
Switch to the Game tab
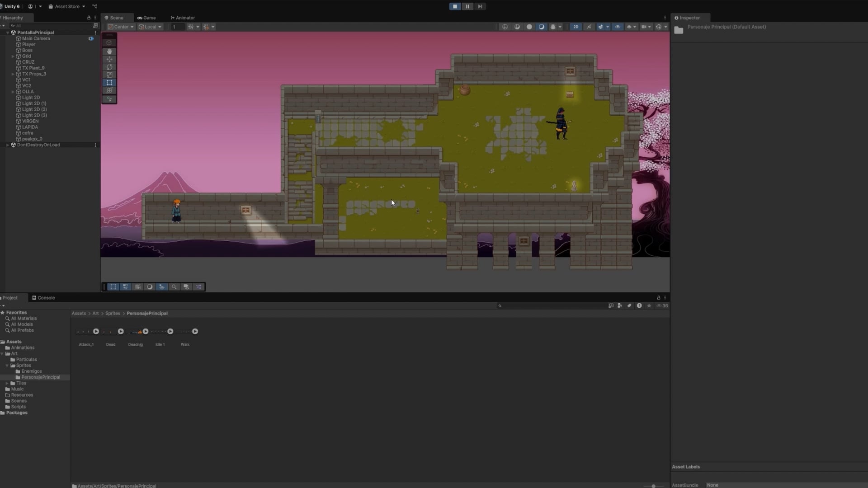coord(146,18)
